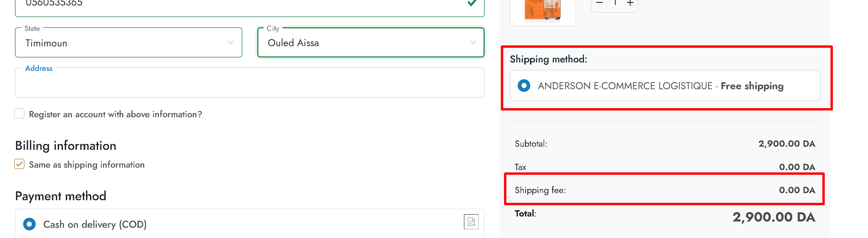Click the 'Same as shipping information' label
The image size is (868, 238).
pos(87,165)
